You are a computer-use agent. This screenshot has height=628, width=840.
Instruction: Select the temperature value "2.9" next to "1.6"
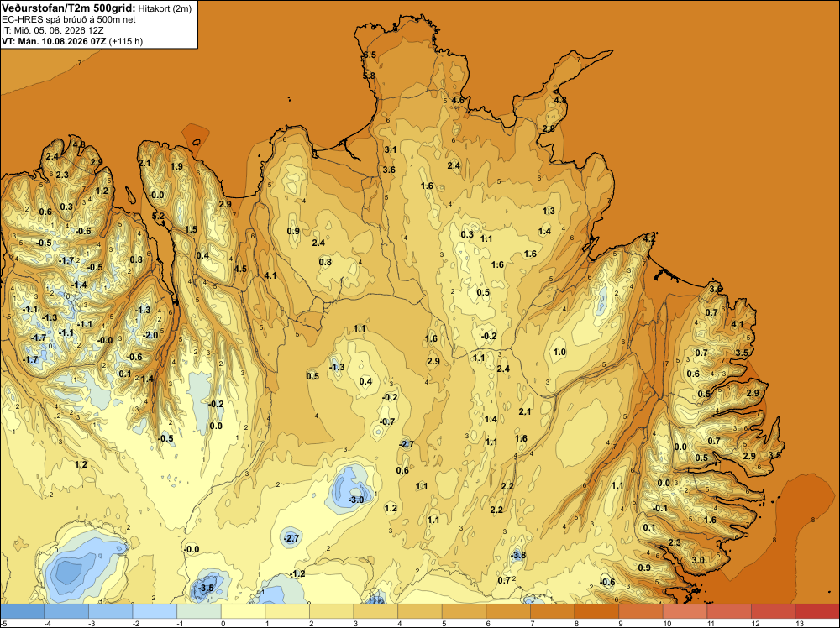433,361
